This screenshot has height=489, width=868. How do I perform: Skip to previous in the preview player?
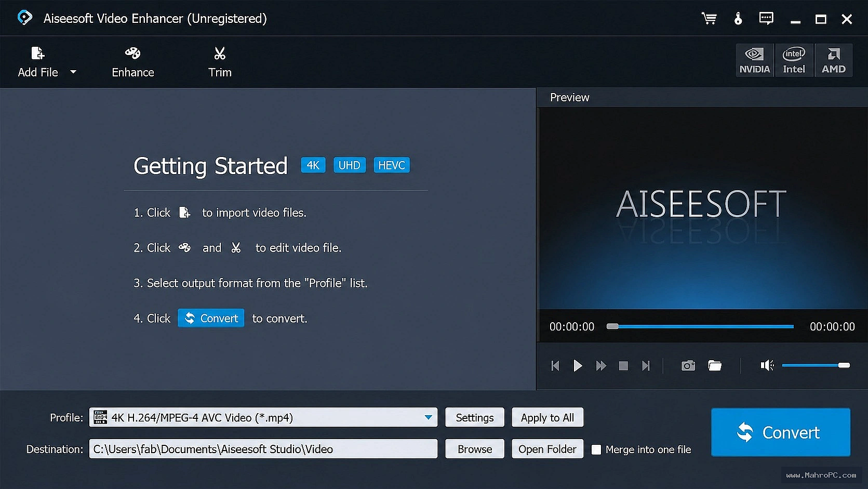click(x=555, y=366)
